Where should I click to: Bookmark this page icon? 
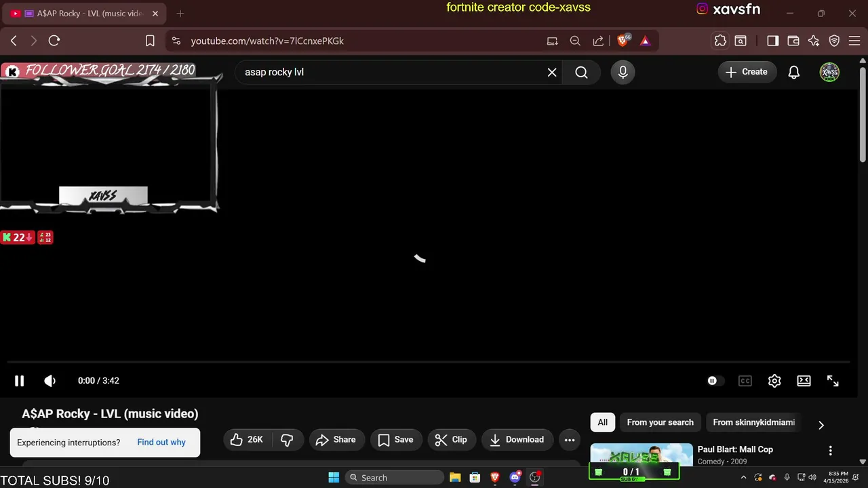150,41
